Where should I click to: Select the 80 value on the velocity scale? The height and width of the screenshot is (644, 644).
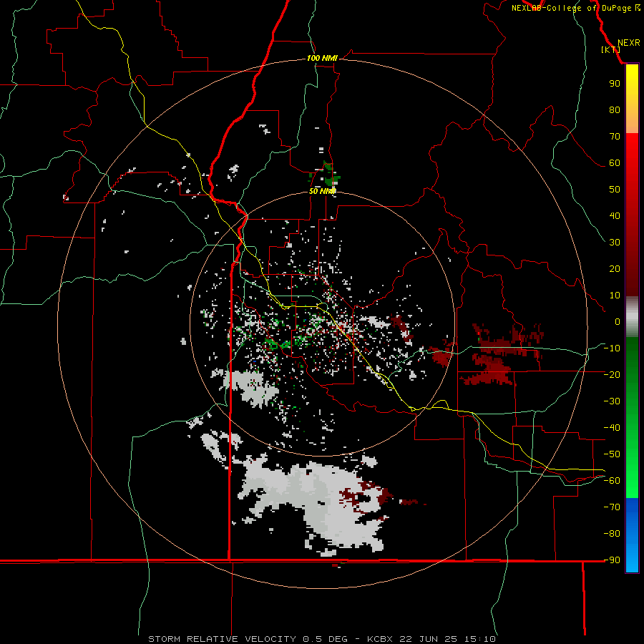coord(615,109)
